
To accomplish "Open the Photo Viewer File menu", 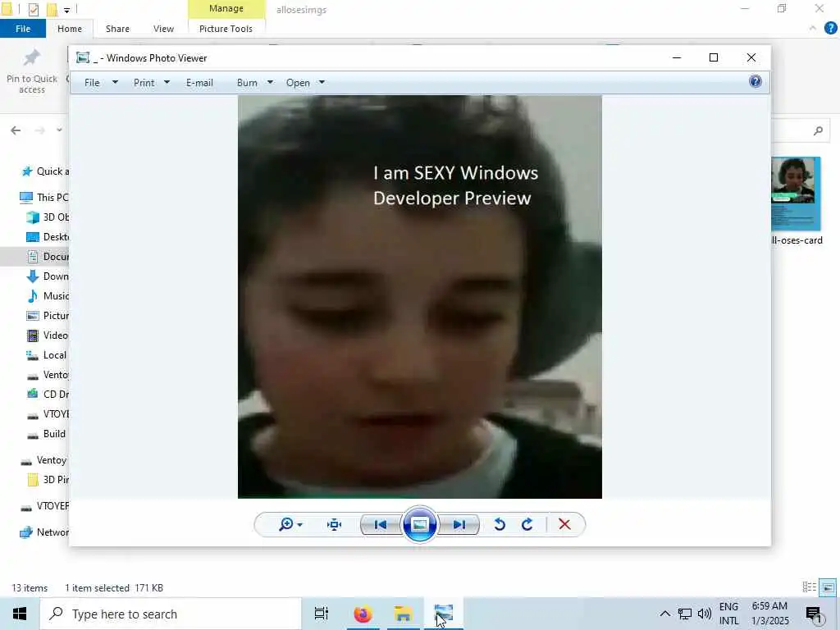I will coord(92,83).
